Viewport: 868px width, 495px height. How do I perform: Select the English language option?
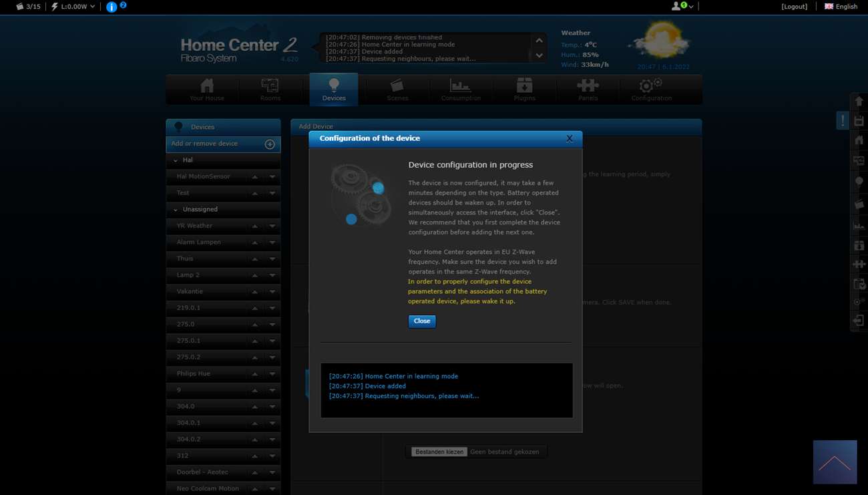click(x=841, y=7)
